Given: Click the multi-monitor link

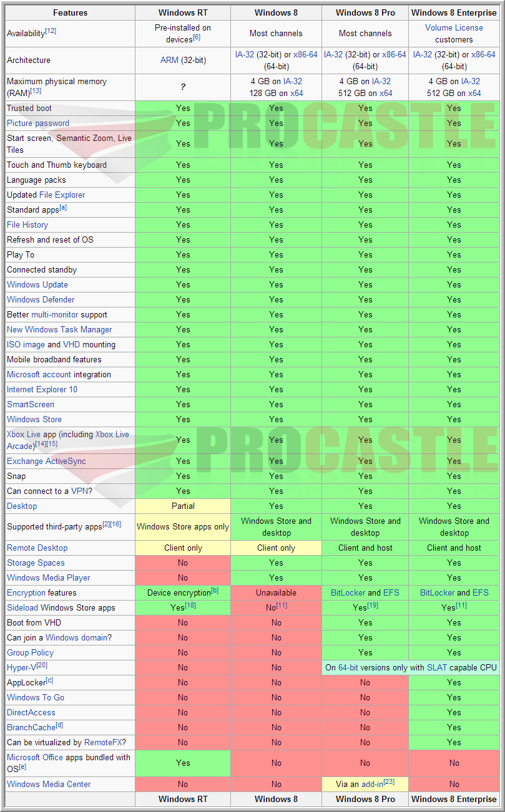Looking at the screenshot, I should (55, 315).
